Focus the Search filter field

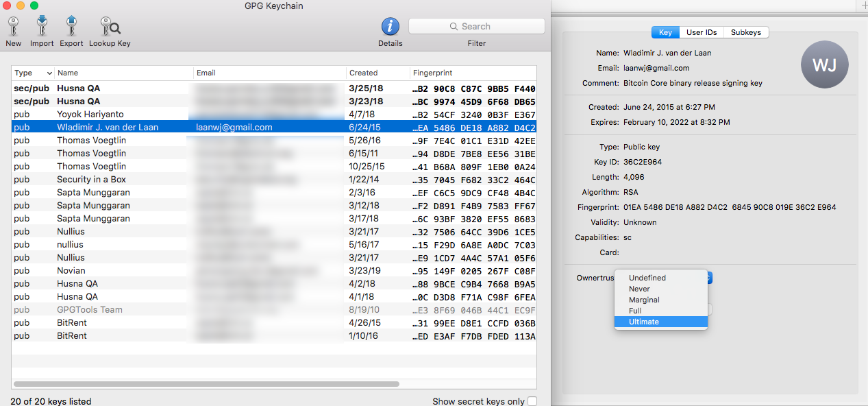(477, 26)
